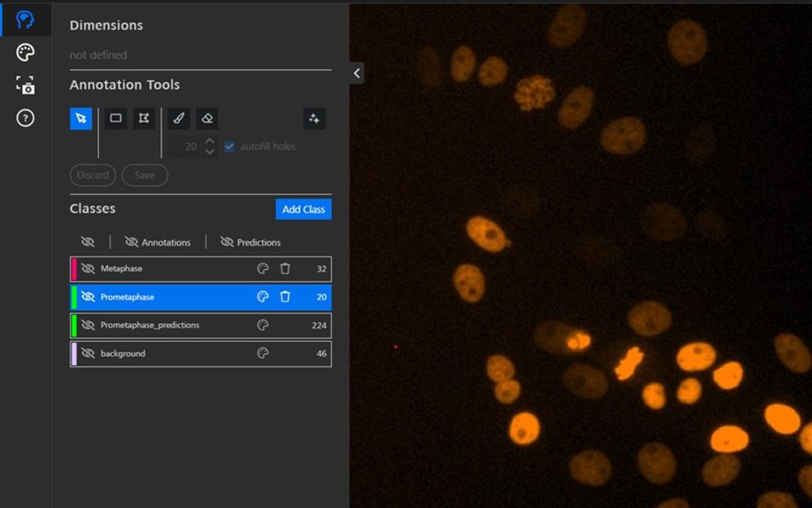Toggle visibility of all classes eye icon
The height and width of the screenshot is (508, 812).
click(x=88, y=241)
